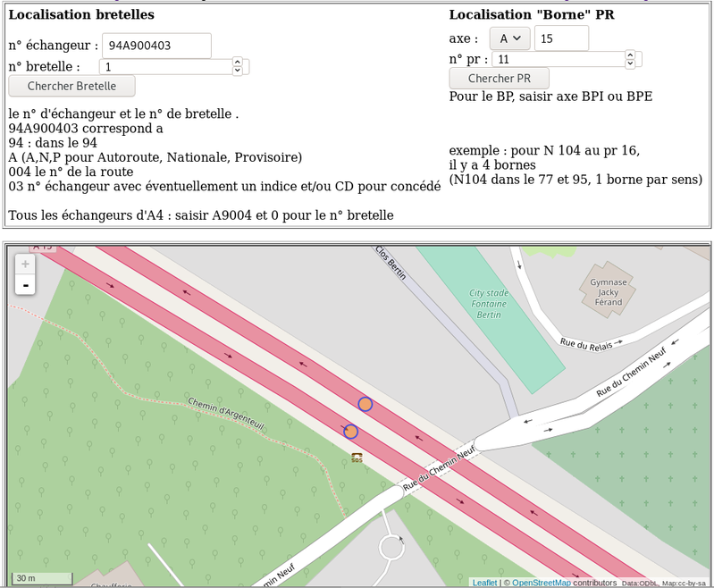714x588 pixels.
Task: Zoom in on the map
Action: pos(25,264)
